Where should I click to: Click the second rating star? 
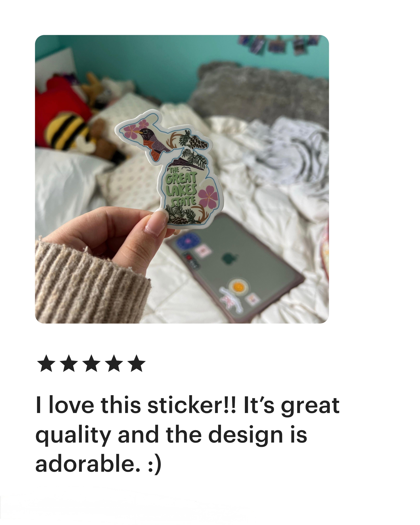click(x=69, y=363)
